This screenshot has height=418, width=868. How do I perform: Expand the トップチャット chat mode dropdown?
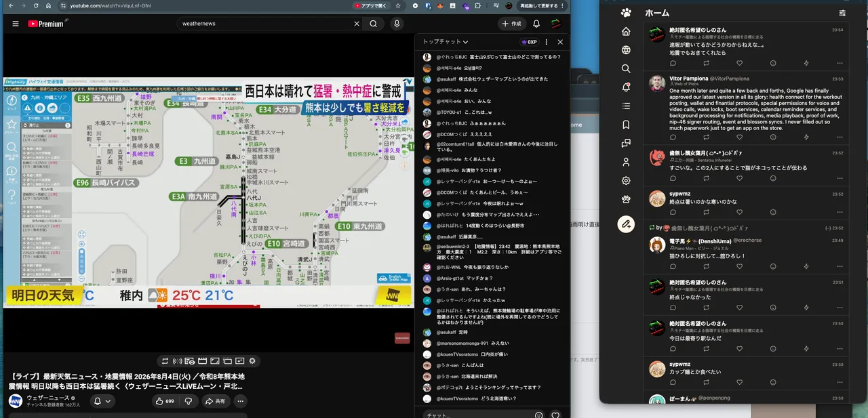point(446,42)
